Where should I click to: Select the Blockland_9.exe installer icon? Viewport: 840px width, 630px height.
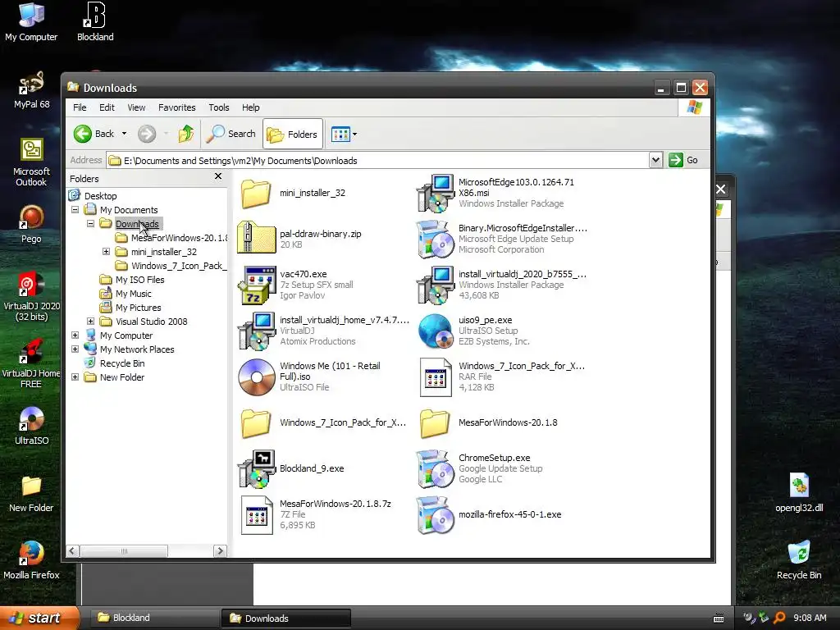tap(257, 469)
